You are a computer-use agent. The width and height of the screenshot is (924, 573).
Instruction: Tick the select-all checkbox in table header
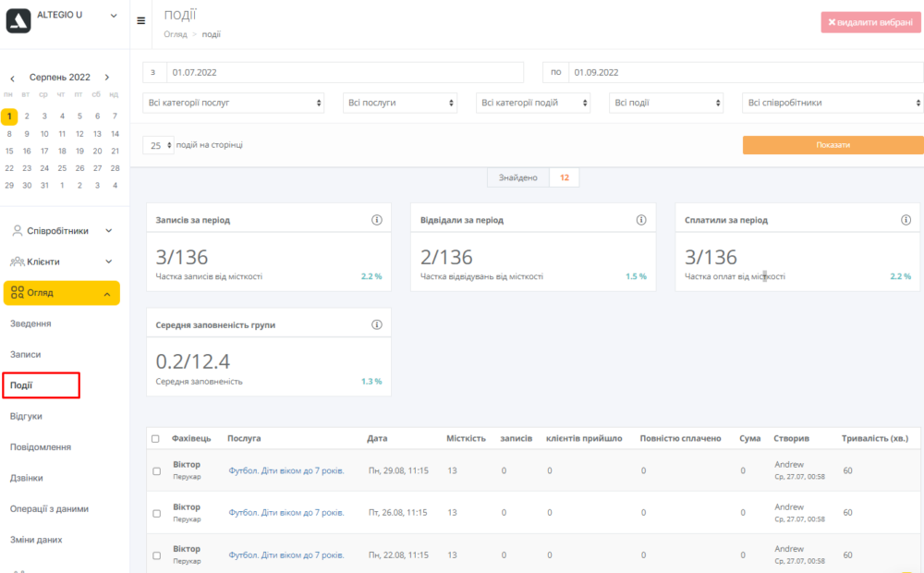[155, 439]
